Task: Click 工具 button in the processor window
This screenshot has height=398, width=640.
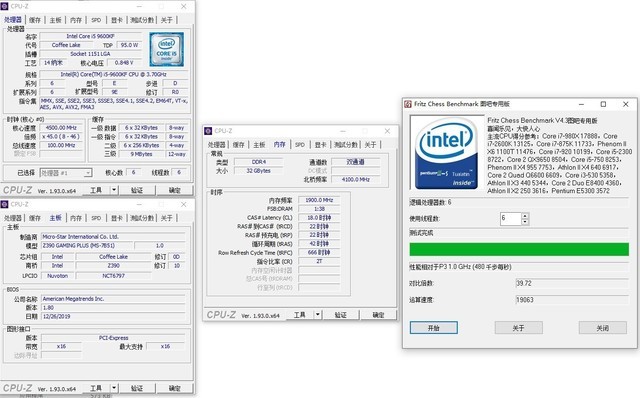Action: point(96,190)
